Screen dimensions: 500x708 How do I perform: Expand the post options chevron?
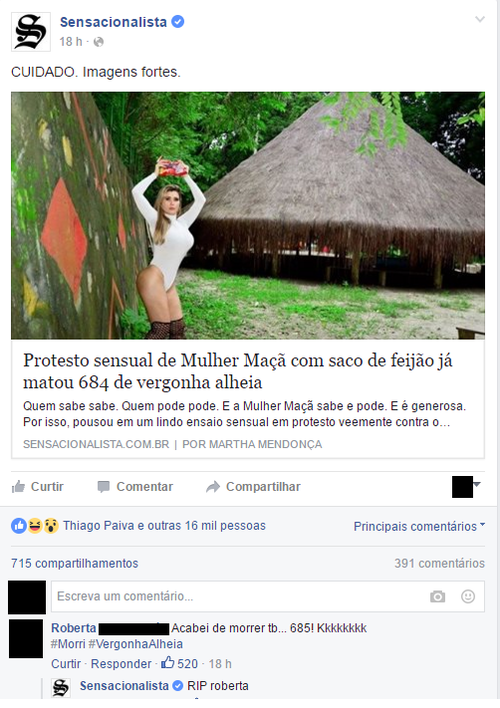coord(480,19)
